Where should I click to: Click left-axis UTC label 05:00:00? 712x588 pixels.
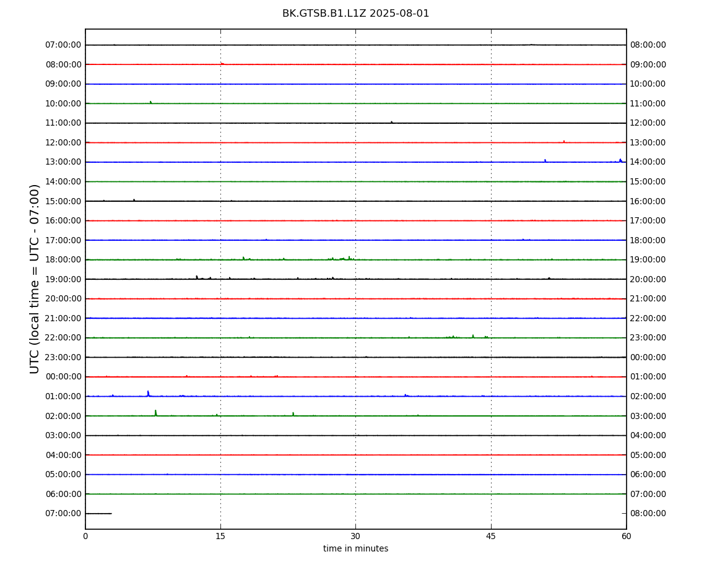tap(63, 475)
